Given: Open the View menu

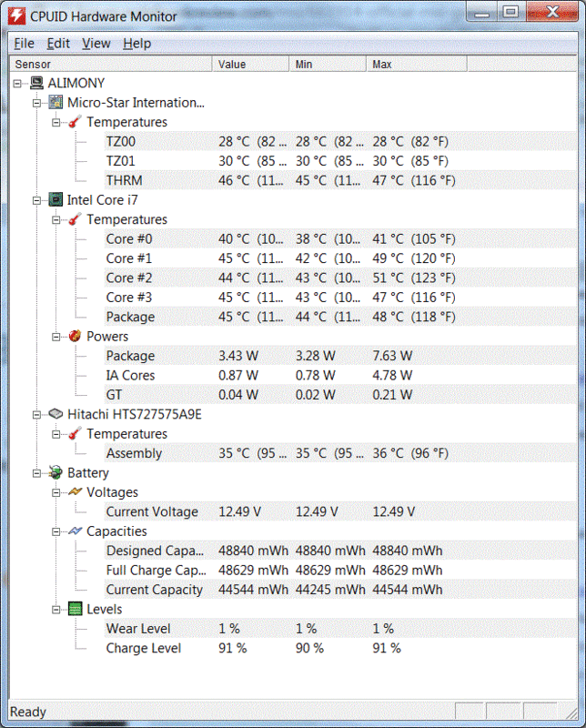Looking at the screenshot, I should [x=96, y=43].
